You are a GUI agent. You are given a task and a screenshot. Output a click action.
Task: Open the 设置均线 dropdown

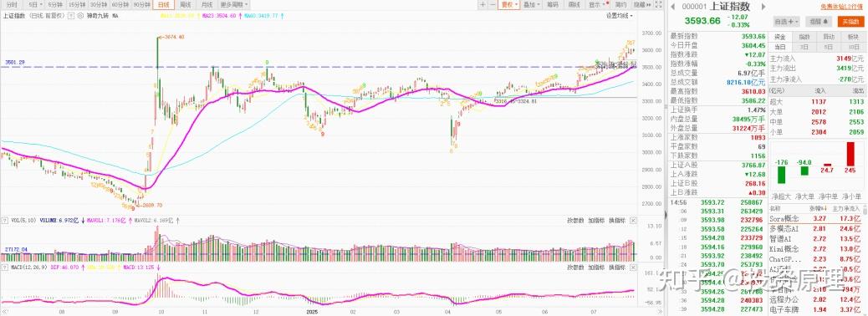tap(619, 16)
